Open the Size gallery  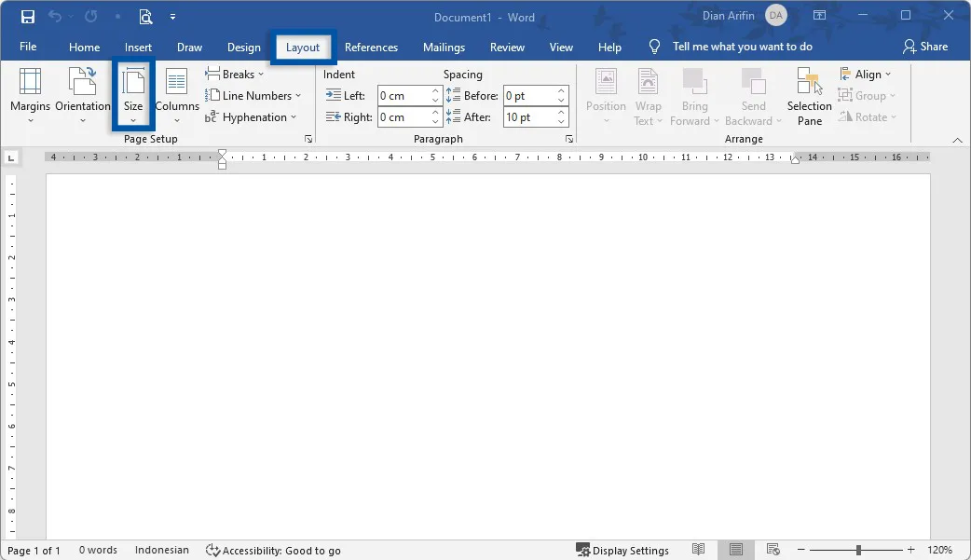coord(133,94)
